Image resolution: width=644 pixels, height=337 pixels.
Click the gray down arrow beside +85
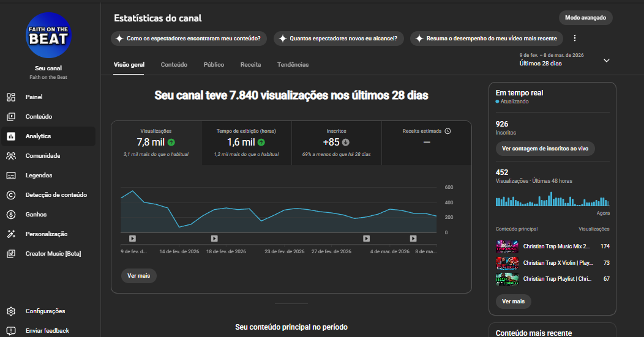pos(346,143)
